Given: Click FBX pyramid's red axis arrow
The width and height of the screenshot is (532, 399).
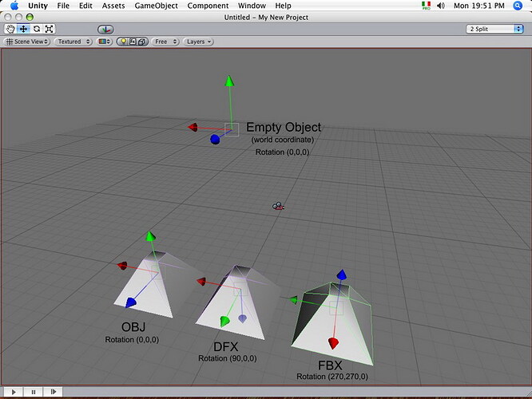Looking at the screenshot, I should click(x=333, y=343).
